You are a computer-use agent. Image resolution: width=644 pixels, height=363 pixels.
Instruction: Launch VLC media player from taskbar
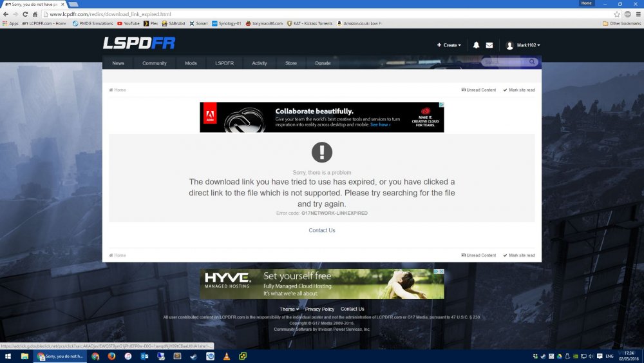pos(227,356)
